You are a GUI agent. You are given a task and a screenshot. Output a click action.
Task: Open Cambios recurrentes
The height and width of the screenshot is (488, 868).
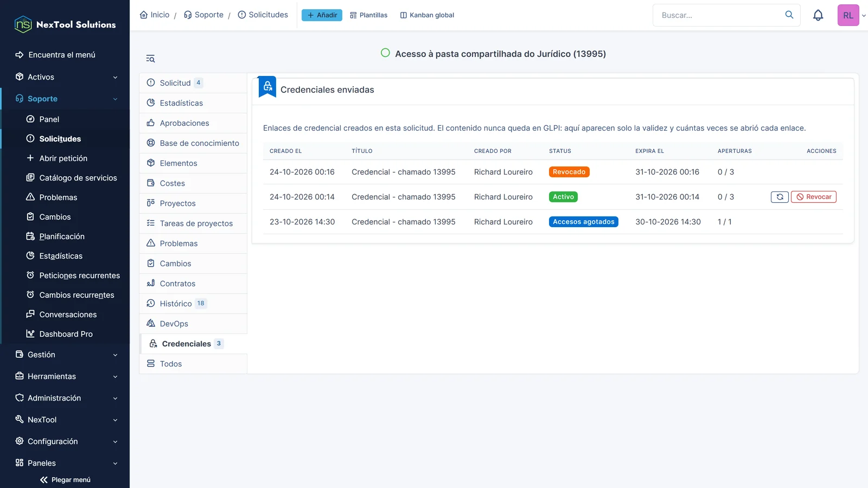(65, 295)
